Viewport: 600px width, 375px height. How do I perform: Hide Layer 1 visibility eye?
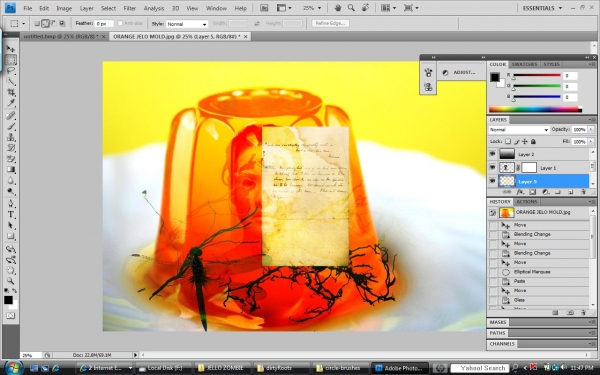[492, 168]
